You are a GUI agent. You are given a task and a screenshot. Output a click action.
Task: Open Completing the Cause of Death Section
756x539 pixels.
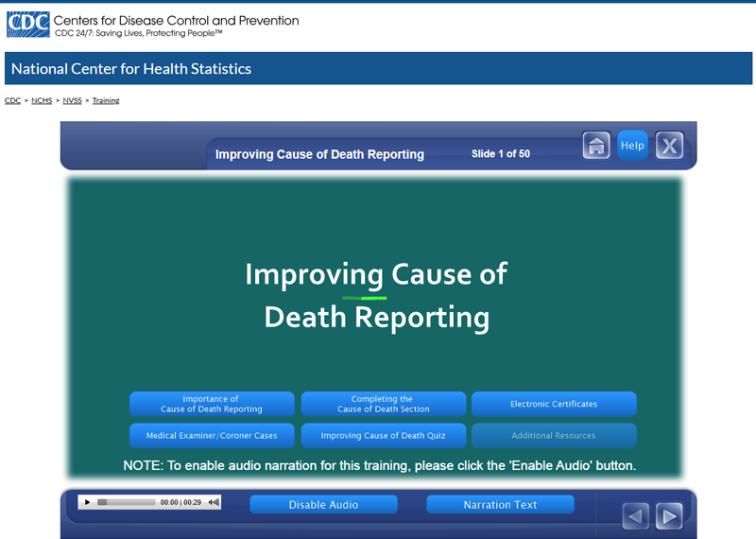pyautogui.click(x=383, y=405)
